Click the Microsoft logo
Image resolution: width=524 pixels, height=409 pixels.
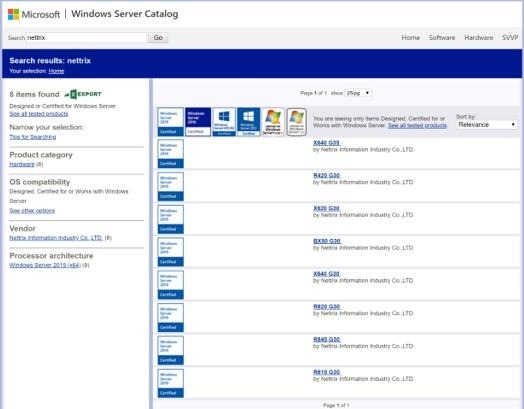click(34, 14)
